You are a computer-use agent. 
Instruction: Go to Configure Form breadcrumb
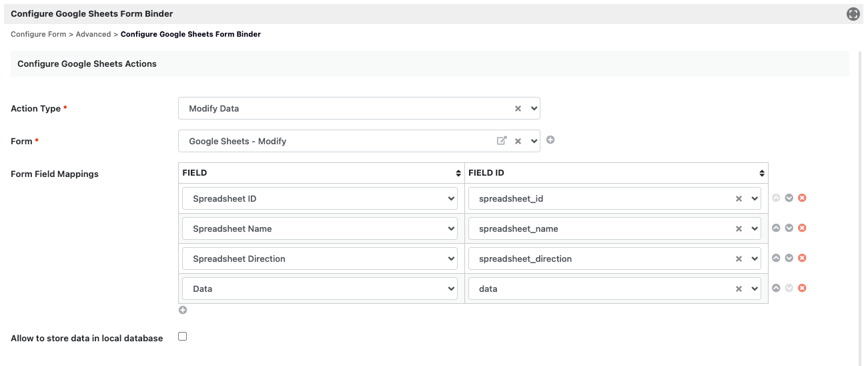tap(38, 34)
